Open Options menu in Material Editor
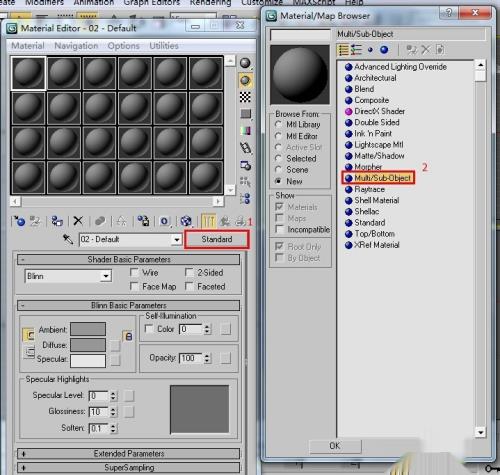 124,46
